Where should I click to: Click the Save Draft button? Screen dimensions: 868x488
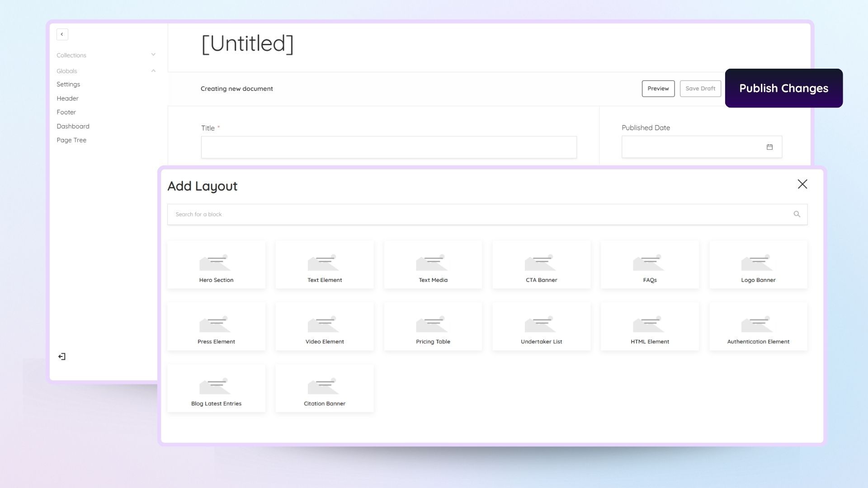(700, 89)
